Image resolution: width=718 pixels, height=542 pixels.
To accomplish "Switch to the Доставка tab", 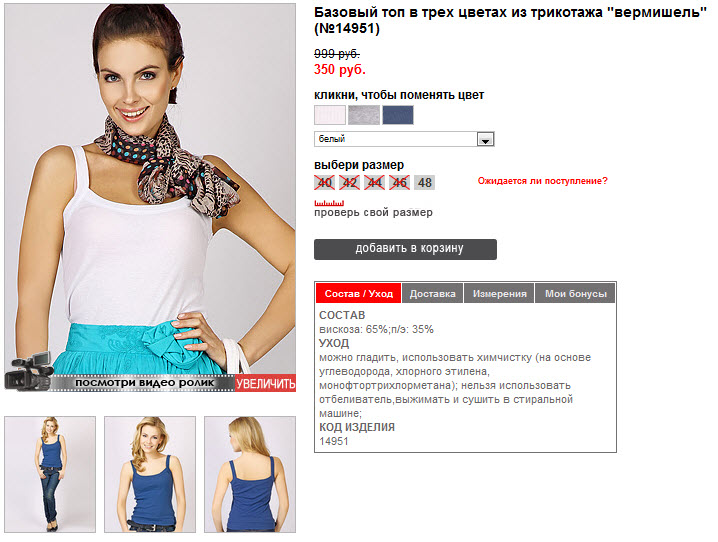I will click(432, 293).
